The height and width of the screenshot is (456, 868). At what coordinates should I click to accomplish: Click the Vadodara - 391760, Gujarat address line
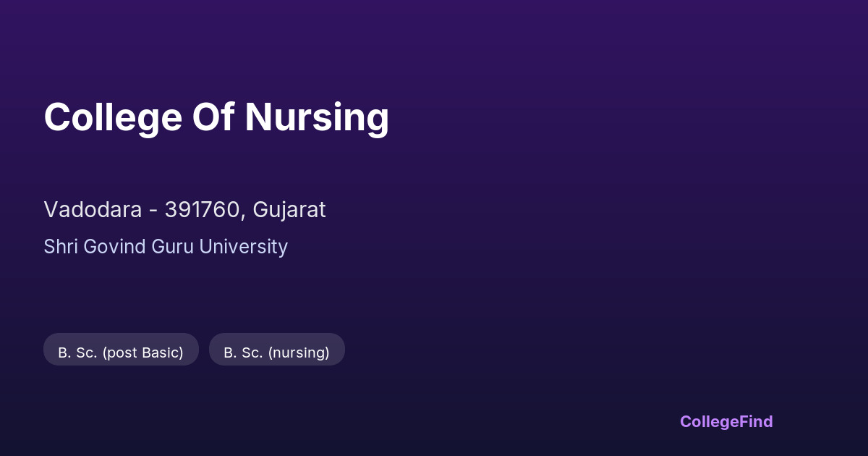tap(184, 210)
